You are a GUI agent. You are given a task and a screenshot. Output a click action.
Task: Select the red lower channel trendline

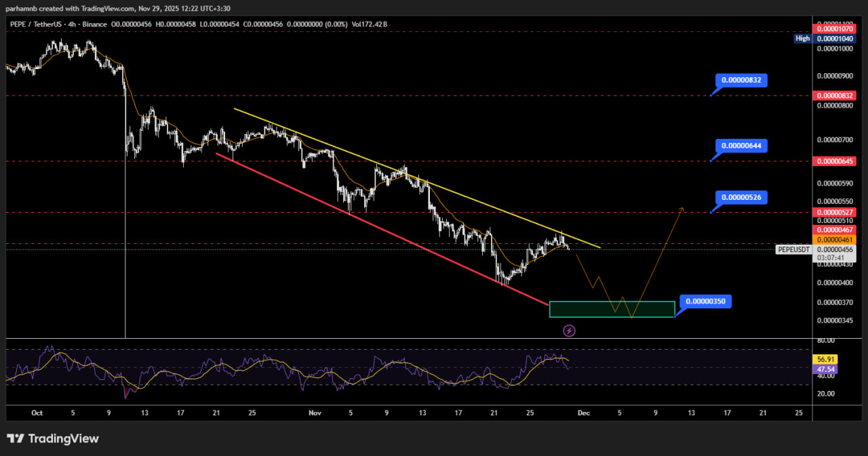pos(380,228)
